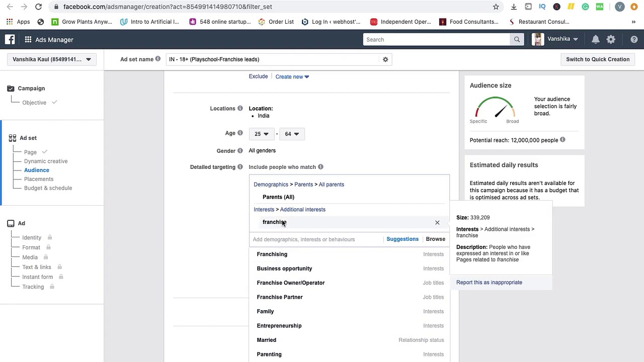
Task: Bookmark this page with the star icon
Action: 496,7
